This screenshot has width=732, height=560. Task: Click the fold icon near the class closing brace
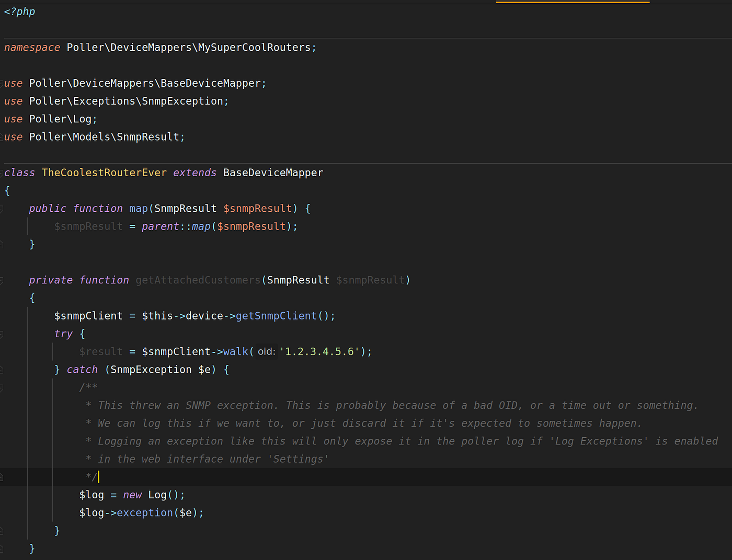tap(2, 548)
